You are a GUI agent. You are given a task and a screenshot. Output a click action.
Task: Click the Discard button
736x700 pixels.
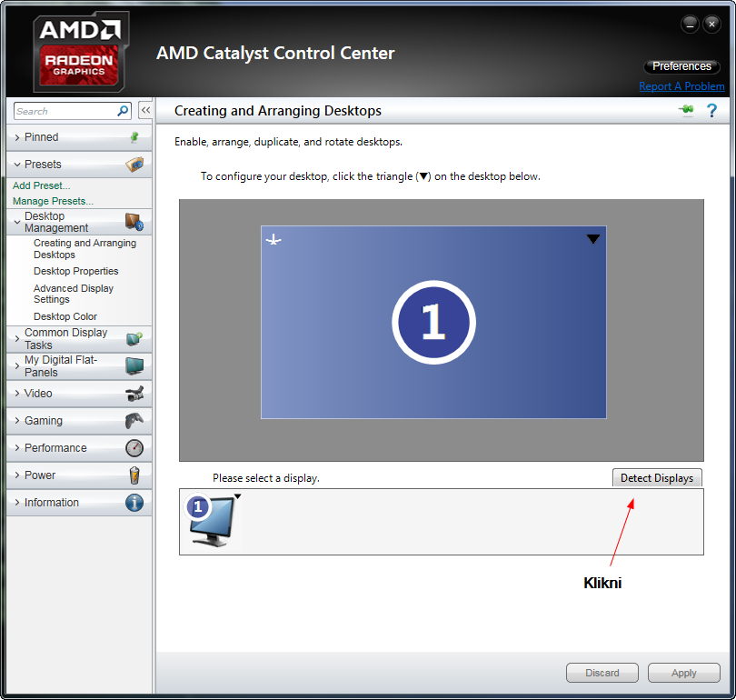(602, 673)
